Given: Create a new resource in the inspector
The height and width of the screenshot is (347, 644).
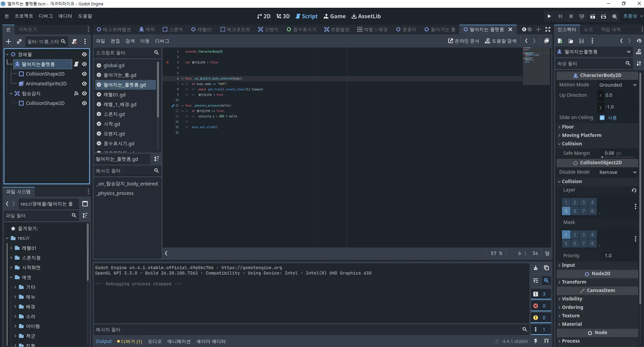Looking at the screenshot, I should click(x=560, y=41).
